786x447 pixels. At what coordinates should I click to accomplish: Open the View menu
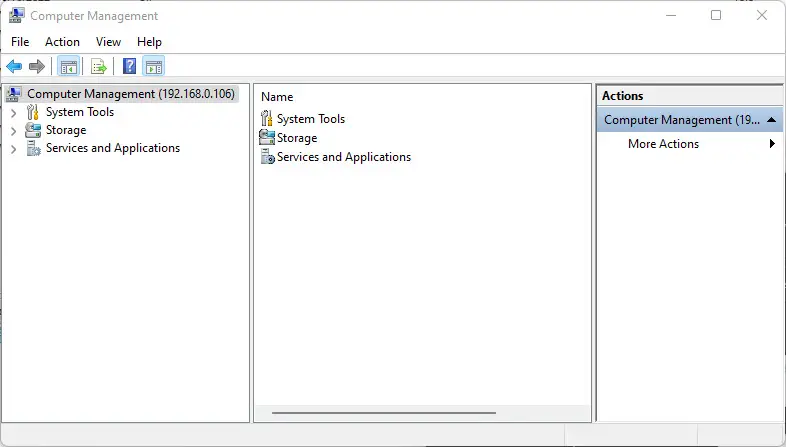pyautogui.click(x=108, y=42)
